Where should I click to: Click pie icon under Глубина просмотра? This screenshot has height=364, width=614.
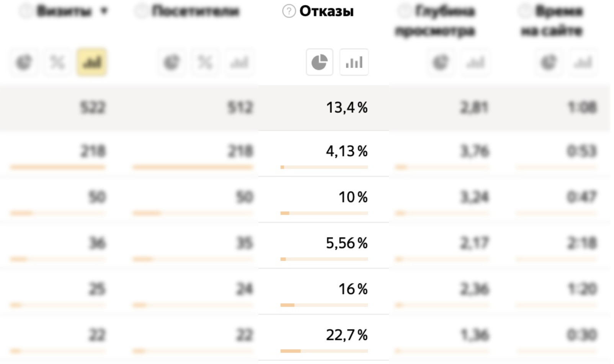point(441,62)
